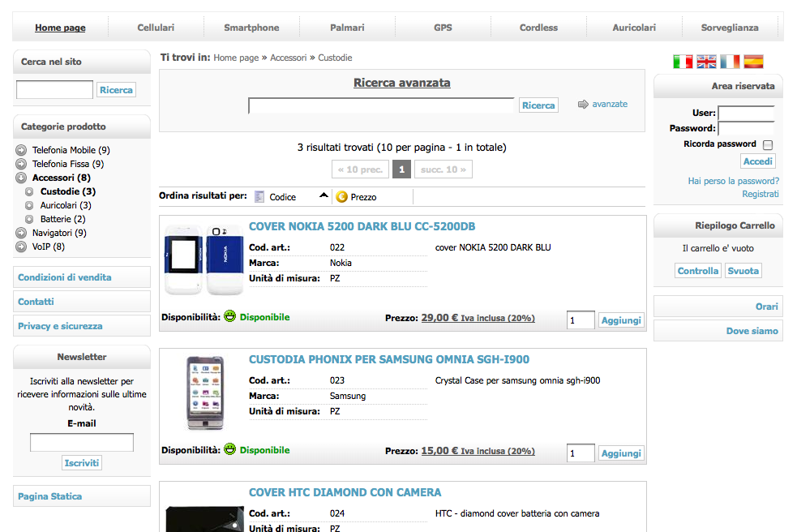Viewport: 797px width, 532px height.
Task: Select the Spanish flag language icon
Action: [754, 62]
